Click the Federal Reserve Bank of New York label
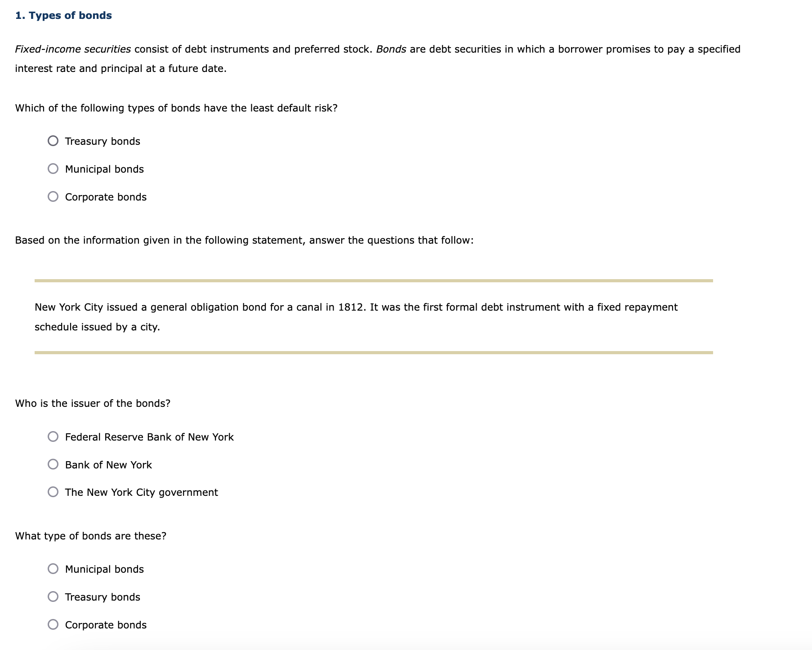This screenshot has height=650, width=812. pyautogui.click(x=149, y=436)
